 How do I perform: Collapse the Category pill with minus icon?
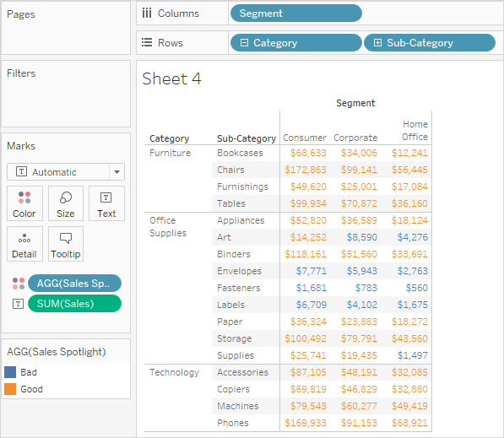click(244, 43)
